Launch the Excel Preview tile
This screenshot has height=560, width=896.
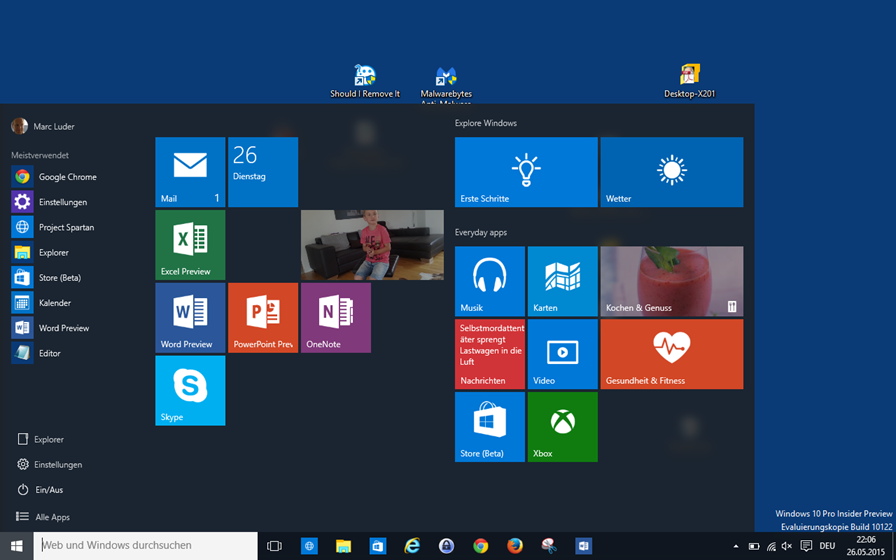190,245
